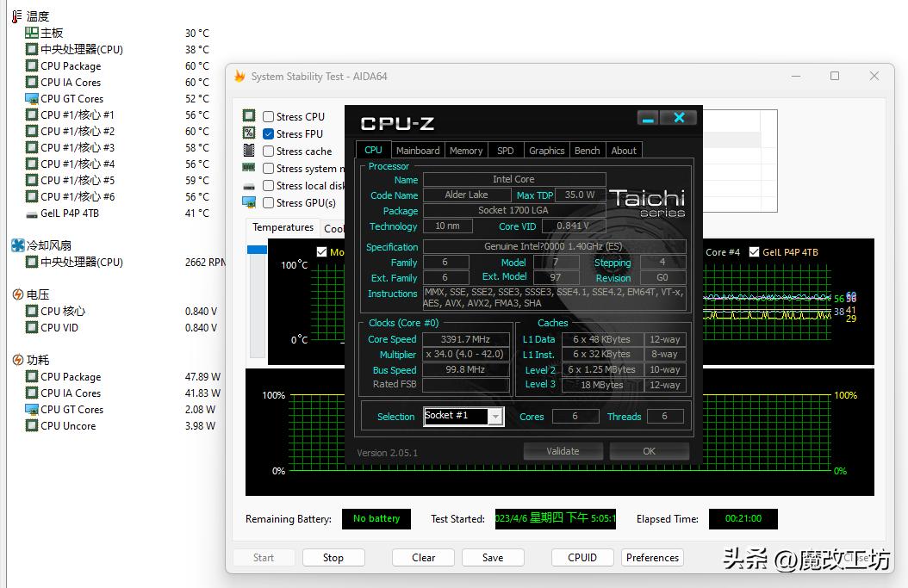
Task: Click the CPU Package 60 °C reading
Action: tap(197, 66)
